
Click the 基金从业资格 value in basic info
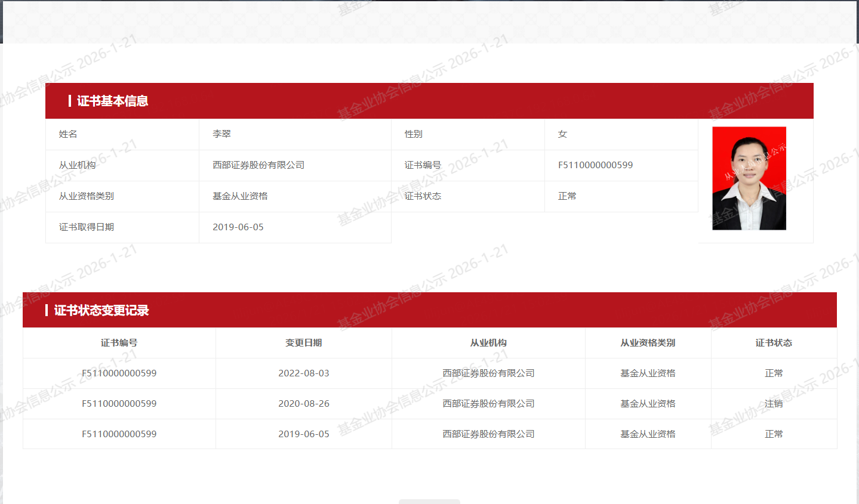tap(240, 196)
